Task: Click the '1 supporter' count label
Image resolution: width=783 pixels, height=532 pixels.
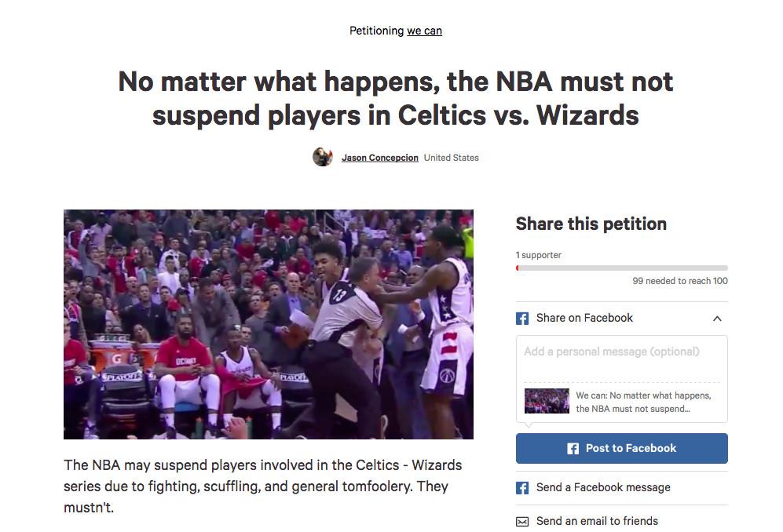Action: click(538, 255)
